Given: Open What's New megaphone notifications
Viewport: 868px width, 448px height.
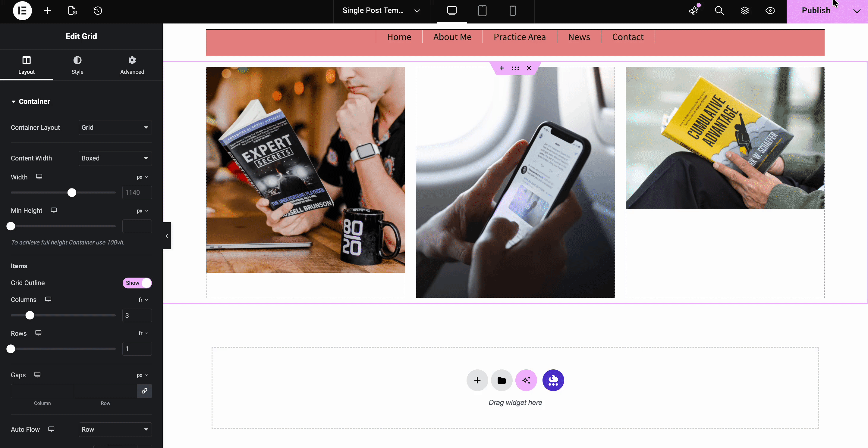Looking at the screenshot, I should coord(694,11).
